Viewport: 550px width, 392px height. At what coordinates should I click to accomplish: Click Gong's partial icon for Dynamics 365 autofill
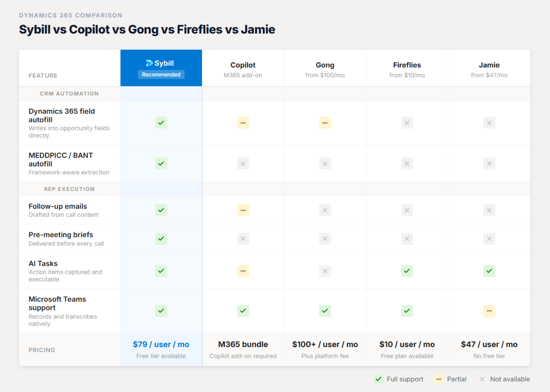[x=325, y=123]
